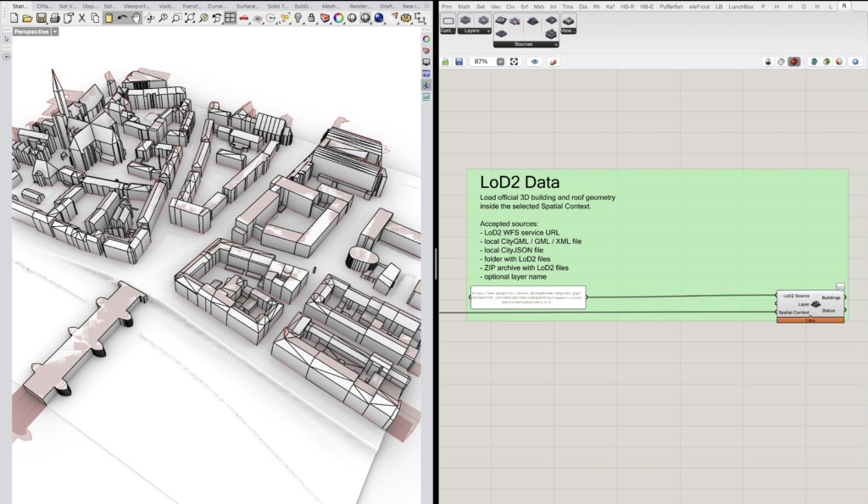Click the top-left Sources component icon

tap(501, 20)
